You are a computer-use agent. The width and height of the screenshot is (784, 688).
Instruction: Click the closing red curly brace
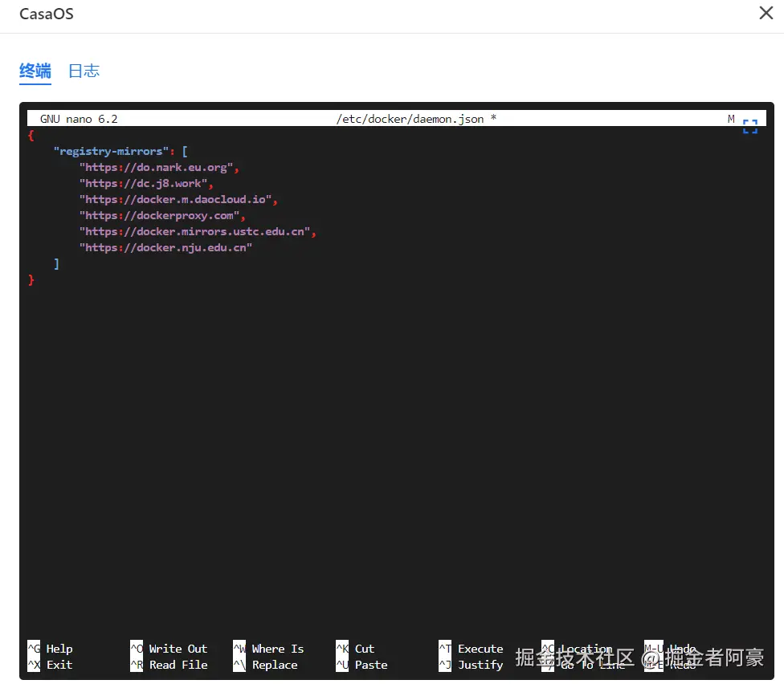point(31,280)
